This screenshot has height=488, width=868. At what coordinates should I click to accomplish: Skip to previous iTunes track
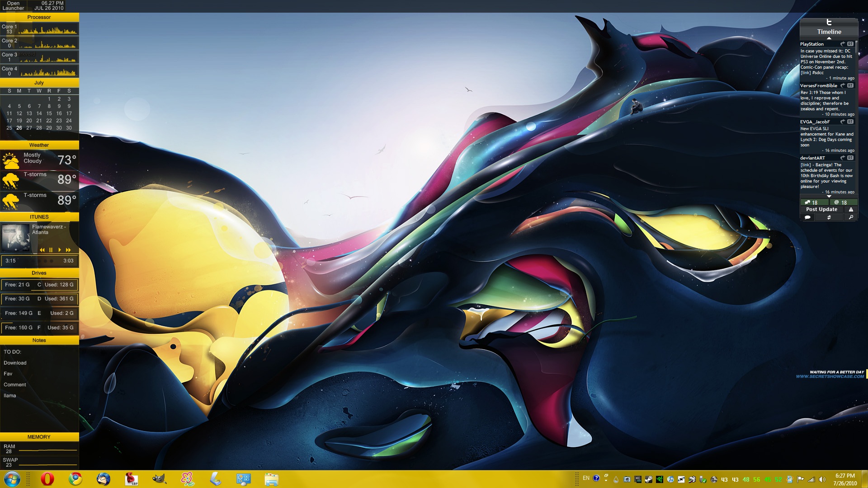tap(42, 250)
